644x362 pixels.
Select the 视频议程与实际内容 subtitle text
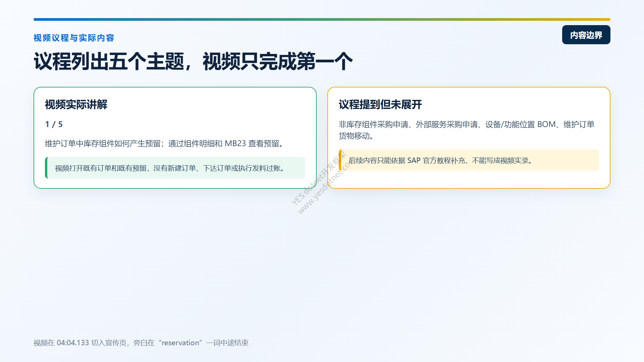[x=74, y=38]
